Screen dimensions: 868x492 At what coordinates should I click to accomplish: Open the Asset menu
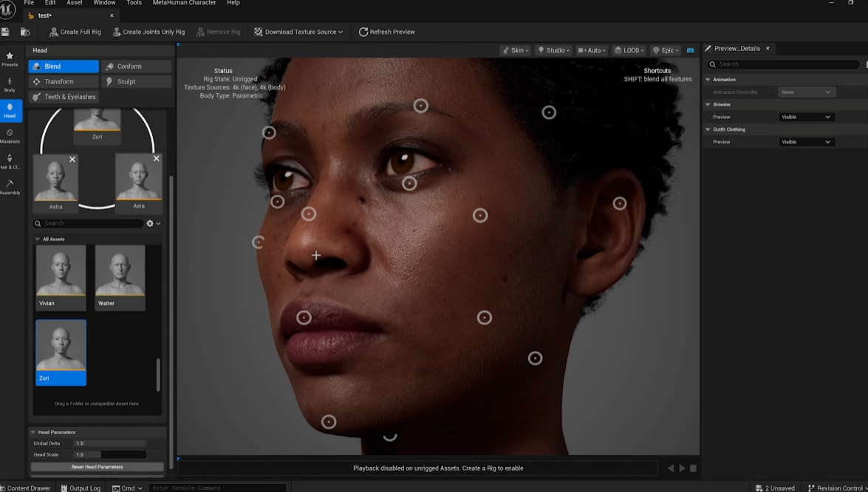coord(74,3)
